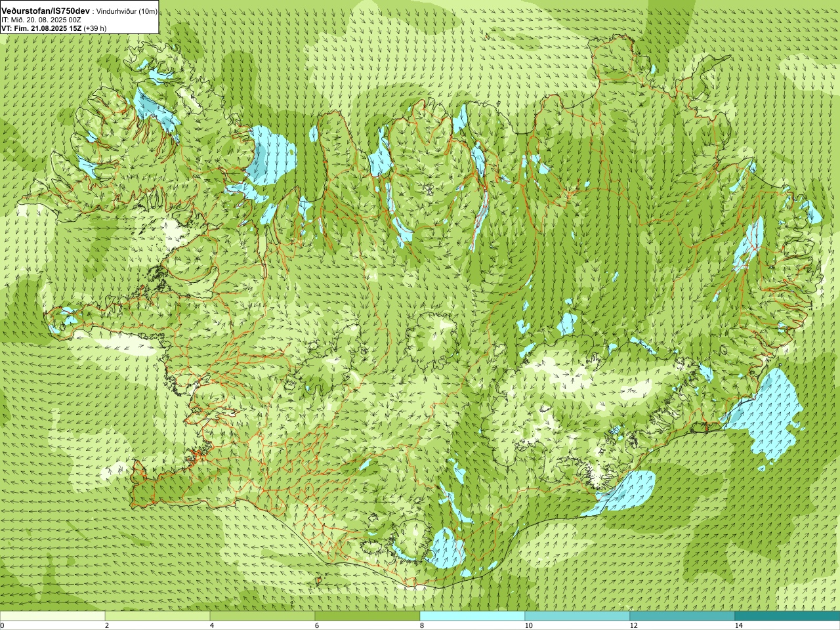840x630 pixels.
Task: Click the '(+39 h)' forecast offset text
Action: pos(95,28)
